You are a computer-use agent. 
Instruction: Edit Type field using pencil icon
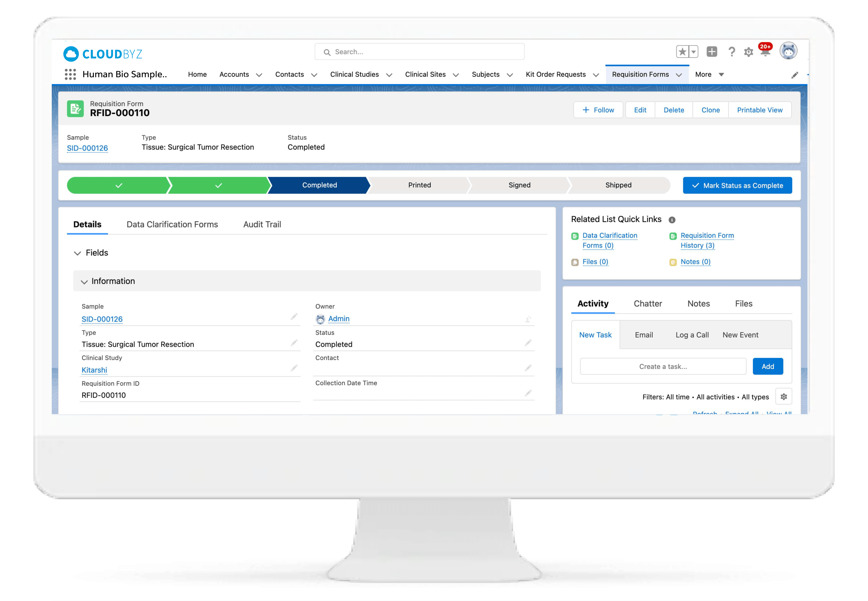tap(294, 343)
